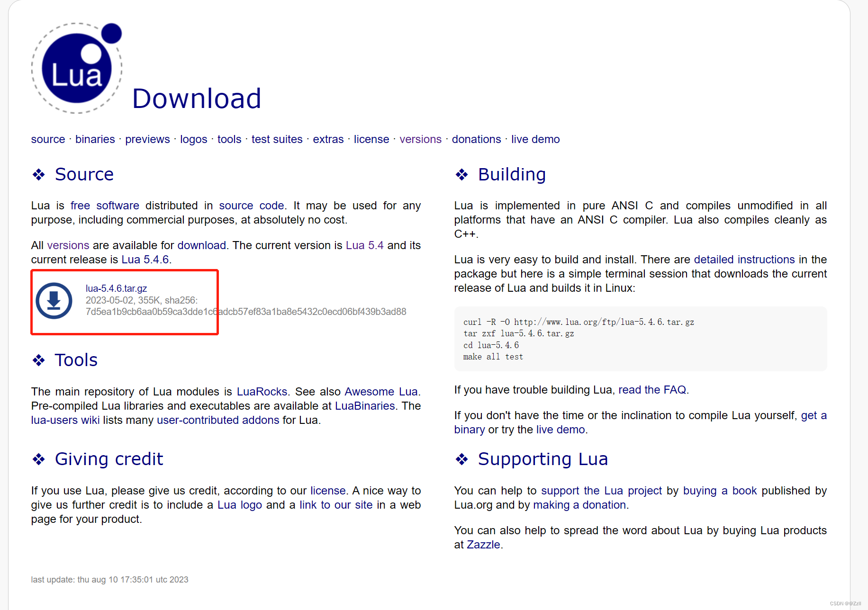Go to previews in navigation

point(147,139)
